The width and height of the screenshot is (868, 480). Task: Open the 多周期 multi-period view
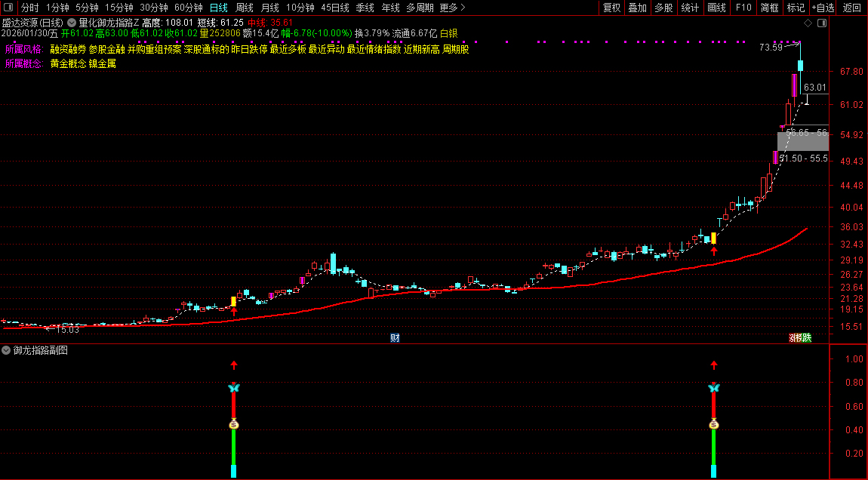pos(420,8)
